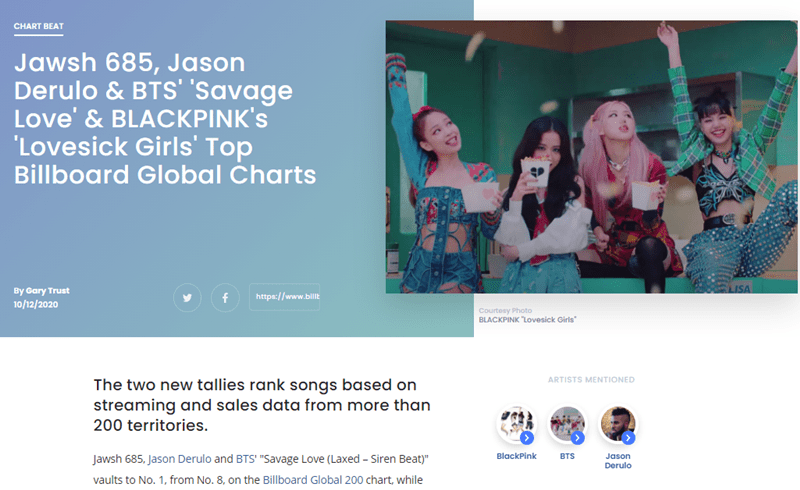Open author Gary Trust's page
Viewport: 800px width, 490px height.
tap(47, 290)
